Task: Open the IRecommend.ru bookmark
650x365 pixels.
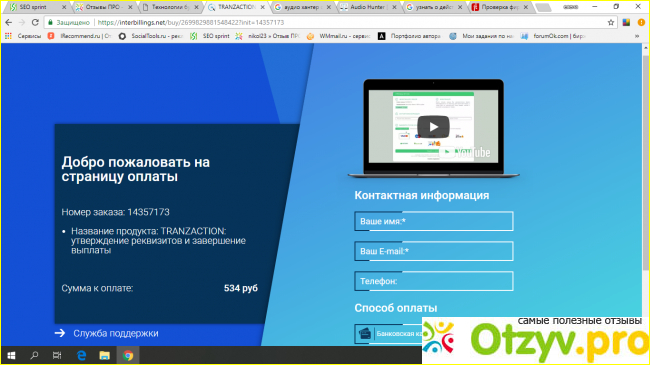Action: tap(80, 36)
